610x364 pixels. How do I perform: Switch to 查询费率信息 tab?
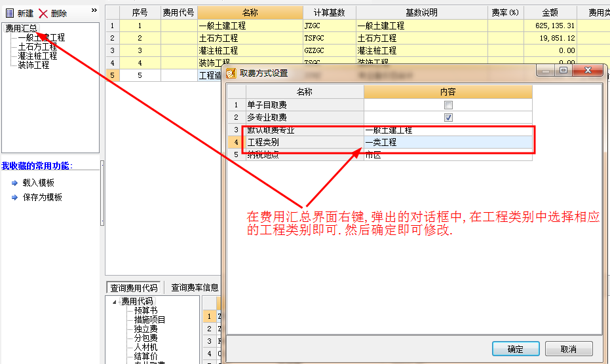(x=195, y=287)
